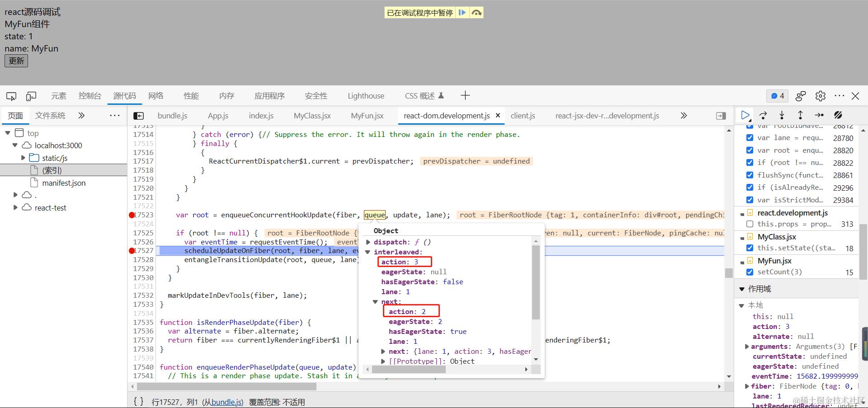Deactivate all breakpoints icon

(x=838, y=115)
